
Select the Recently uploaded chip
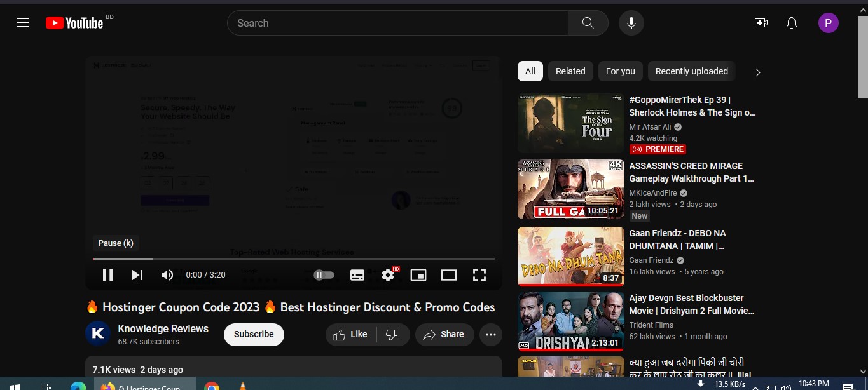pos(692,71)
